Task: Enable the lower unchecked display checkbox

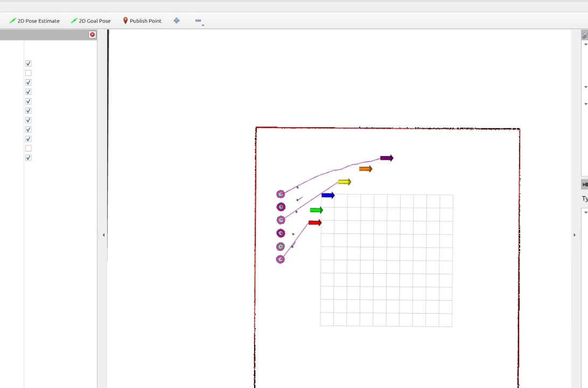Action: 28,148
